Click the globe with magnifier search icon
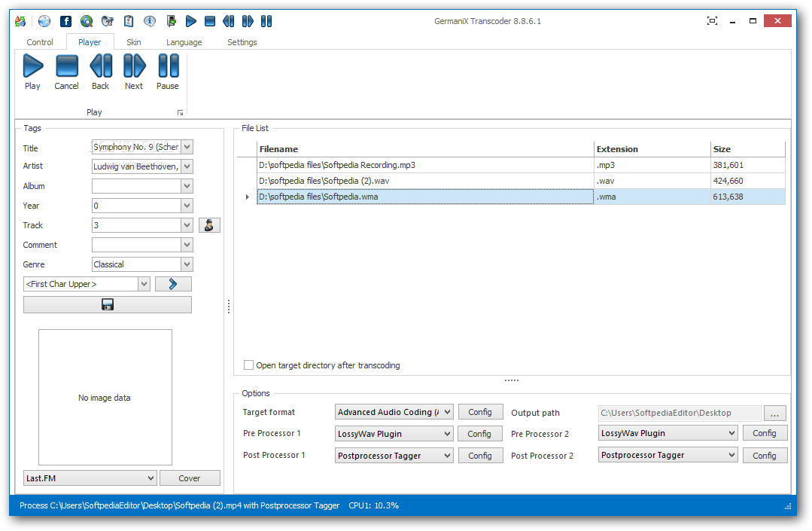 [87, 21]
